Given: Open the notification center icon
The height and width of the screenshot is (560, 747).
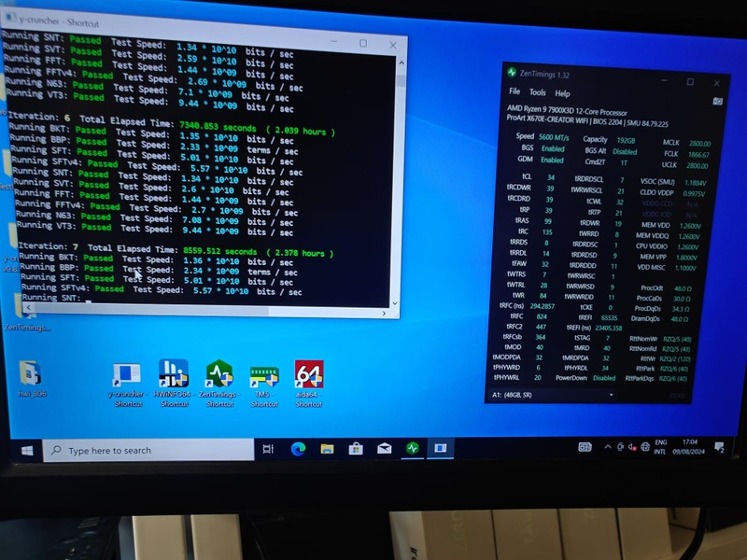Looking at the screenshot, I should point(719,447).
